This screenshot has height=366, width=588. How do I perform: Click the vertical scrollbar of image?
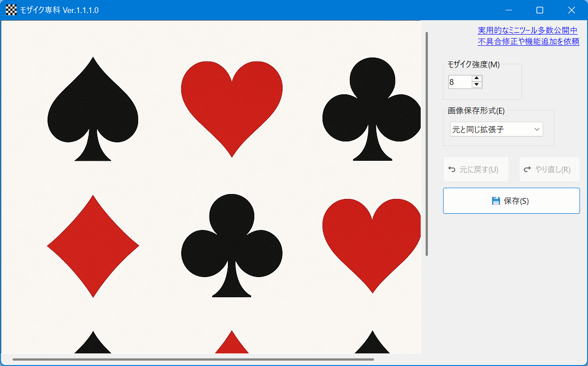pos(427,144)
